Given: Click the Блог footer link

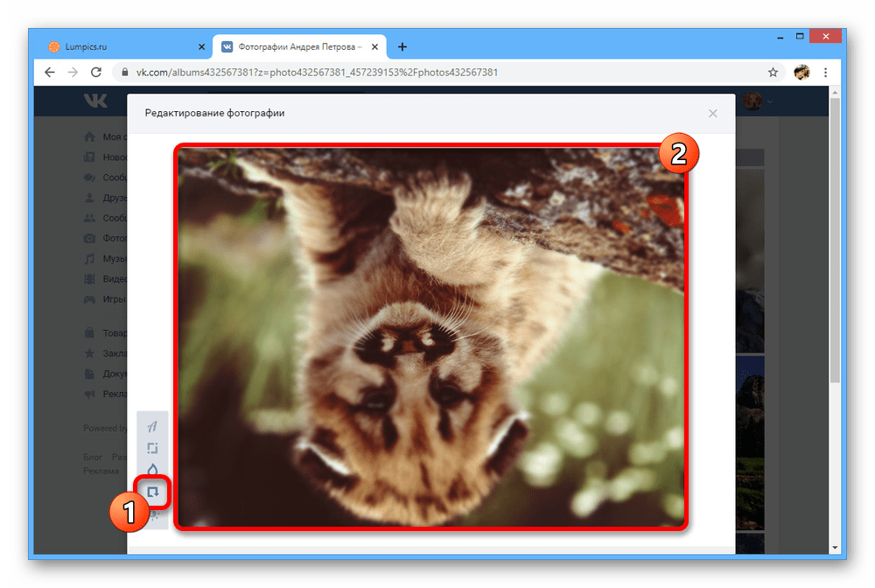Looking at the screenshot, I should pos(93,457).
